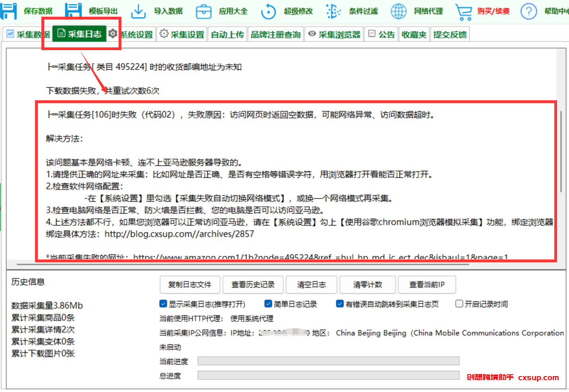Click the '累计采集商品0条' statistic

click(x=43, y=318)
